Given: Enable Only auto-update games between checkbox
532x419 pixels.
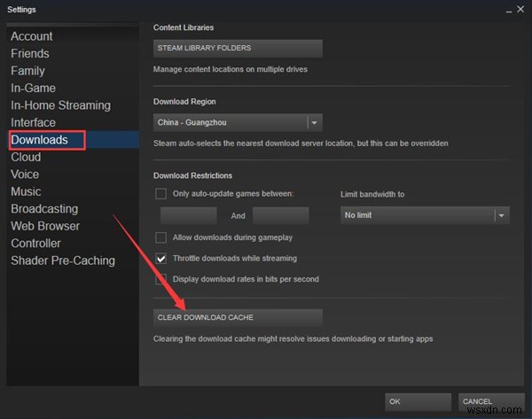Looking at the screenshot, I should [160, 194].
